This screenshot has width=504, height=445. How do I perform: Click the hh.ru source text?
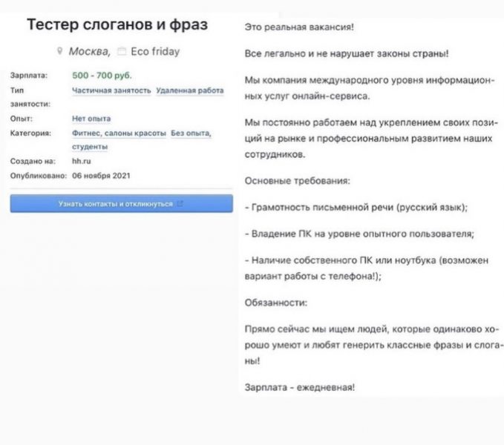pyautogui.click(x=81, y=161)
